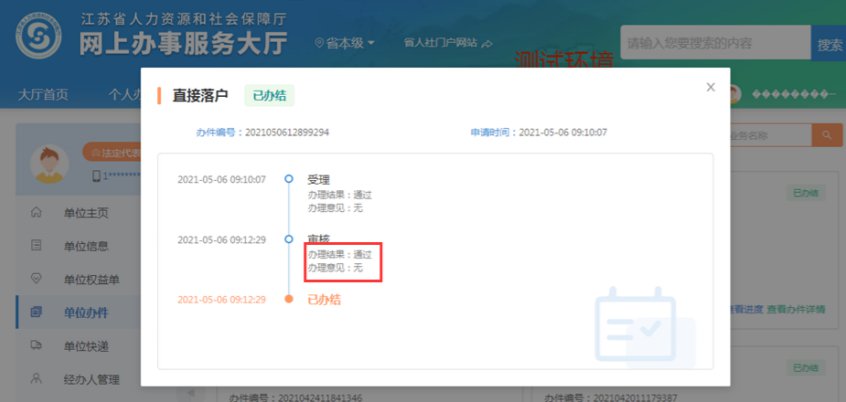Click the orange 已办结 timeline node

tap(289, 299)
